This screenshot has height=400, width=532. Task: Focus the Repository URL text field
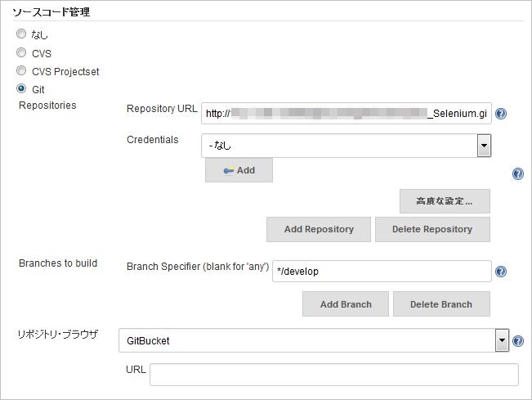point(346,114)
